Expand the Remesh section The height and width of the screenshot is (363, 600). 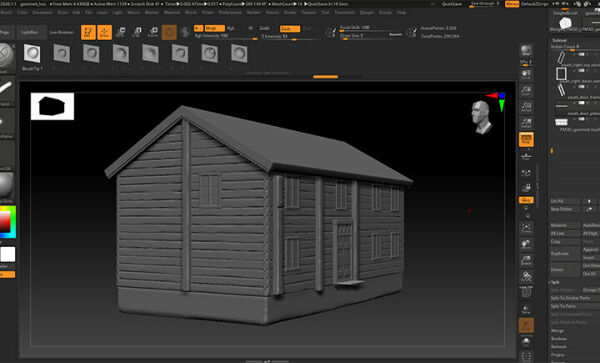pyautogui.click(x=559, y=347)
